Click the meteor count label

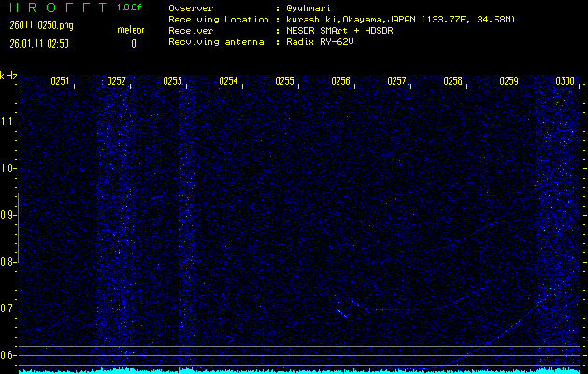point(131,30)
